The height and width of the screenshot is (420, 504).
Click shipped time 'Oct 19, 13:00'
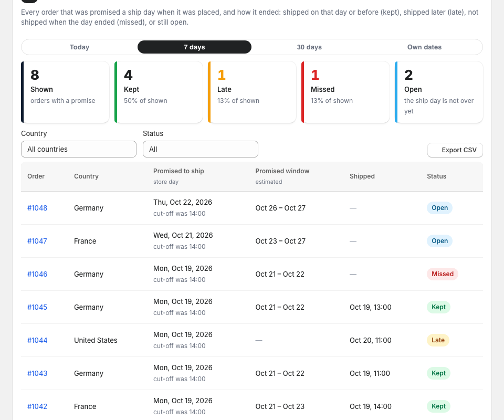370,308
